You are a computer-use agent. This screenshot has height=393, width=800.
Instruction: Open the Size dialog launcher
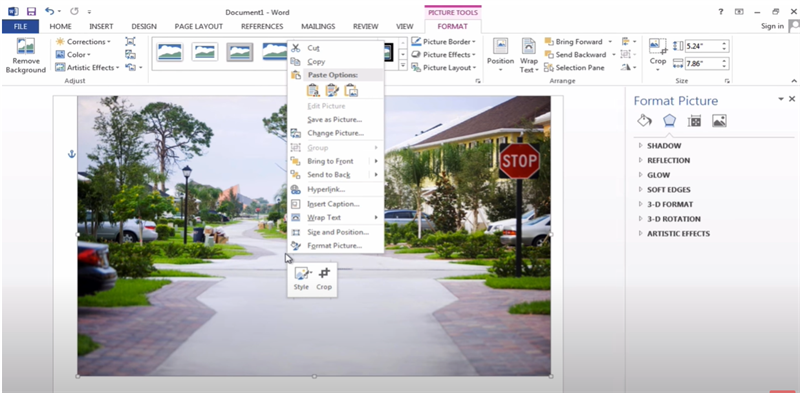[x=726, y=81]
